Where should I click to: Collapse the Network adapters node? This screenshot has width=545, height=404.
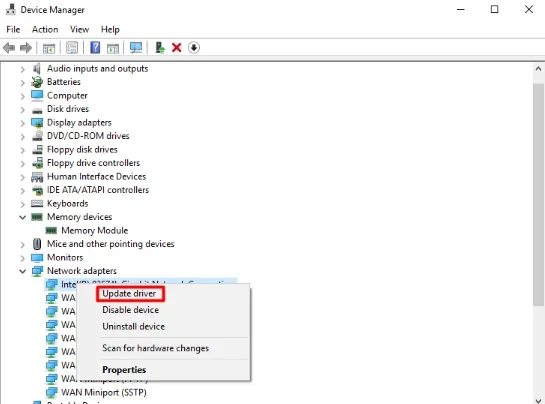point(23,272)
